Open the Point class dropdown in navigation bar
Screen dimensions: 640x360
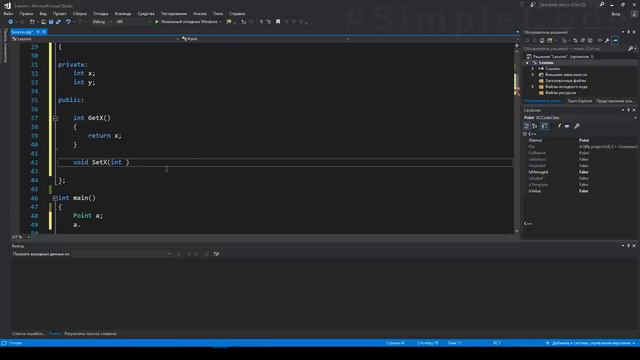pos(265,39)
